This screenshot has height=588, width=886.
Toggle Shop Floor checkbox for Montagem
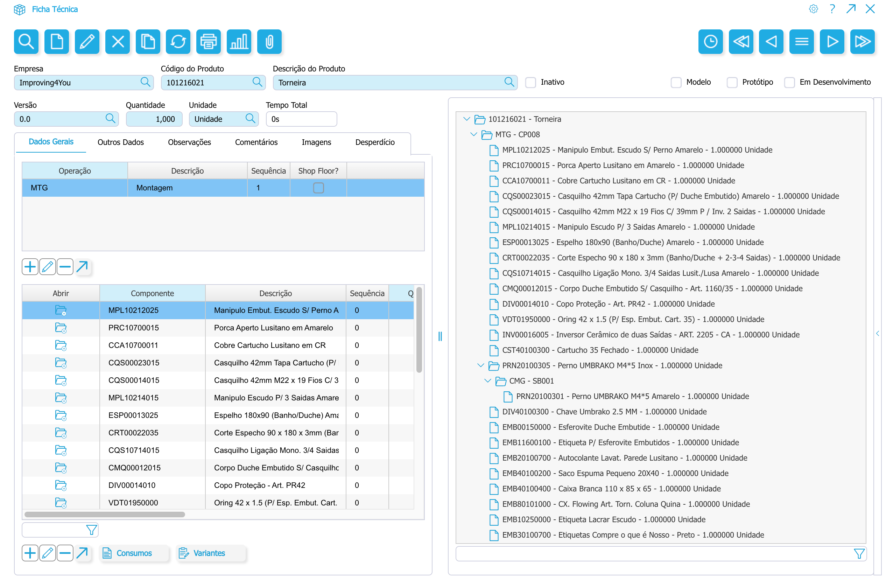tap(318, 188)
